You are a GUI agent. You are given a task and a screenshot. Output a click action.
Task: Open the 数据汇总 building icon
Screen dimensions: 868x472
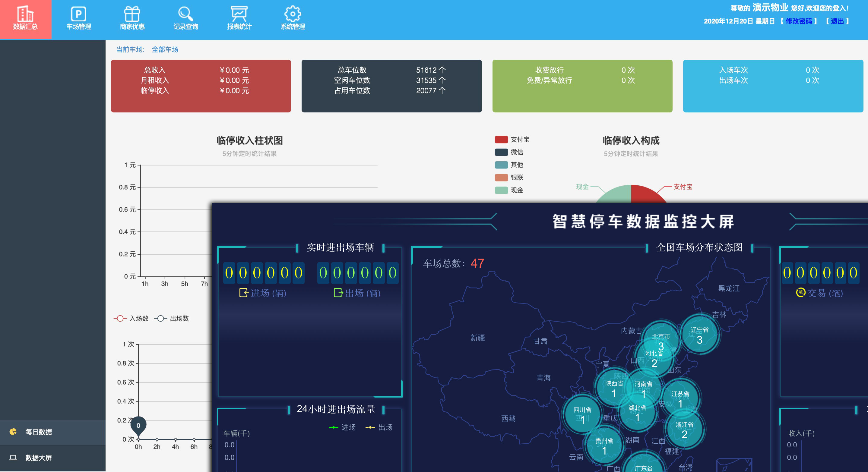(x=25, y=14)
